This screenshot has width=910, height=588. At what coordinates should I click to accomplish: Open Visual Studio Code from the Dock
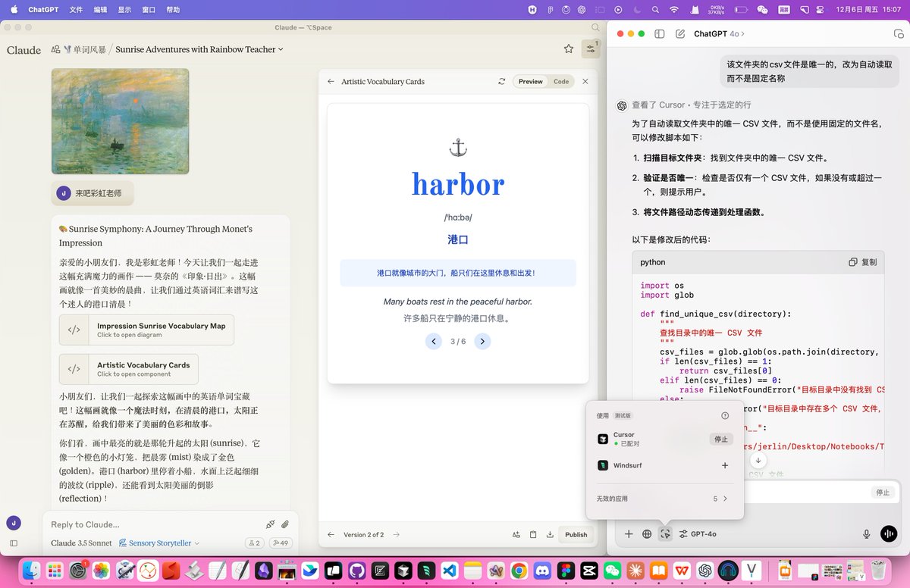pos(450,570)
